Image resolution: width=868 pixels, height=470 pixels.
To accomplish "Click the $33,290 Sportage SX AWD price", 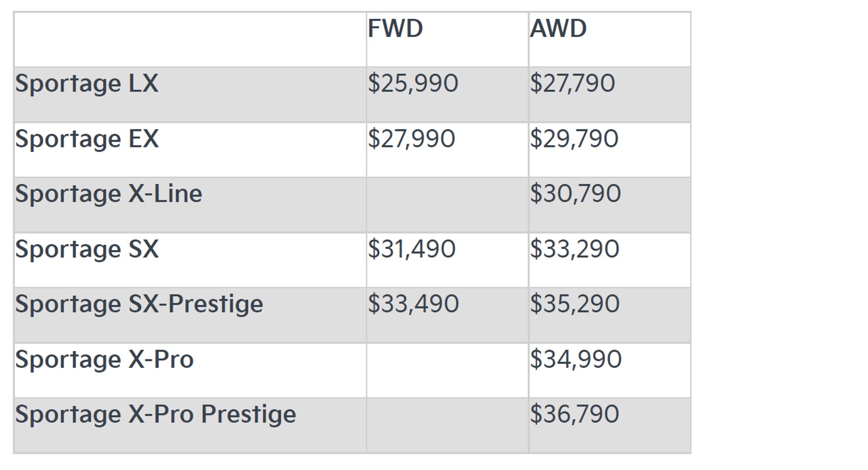I will coord(574,249).
